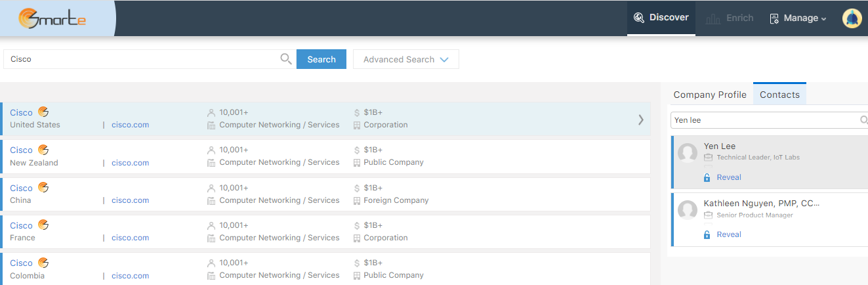
Task: Click the lock icon beside Yen Lee's Reveal
Action: [x=707, y=177]
